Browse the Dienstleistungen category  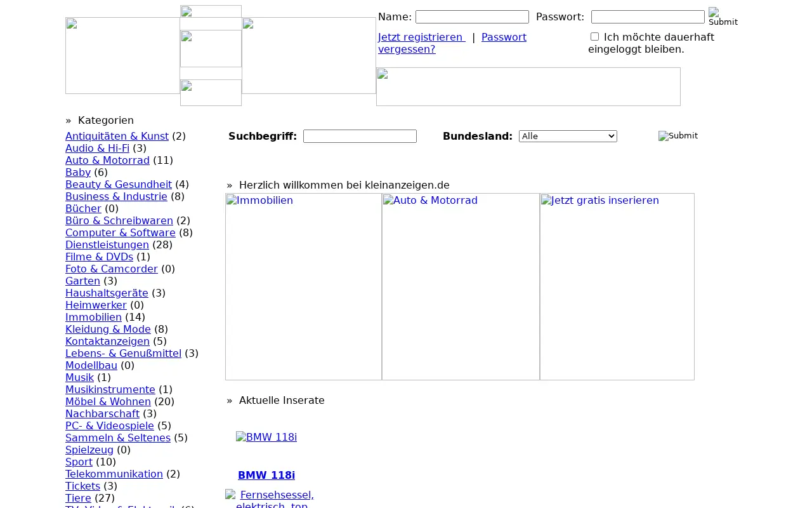[x=107, y=244]
